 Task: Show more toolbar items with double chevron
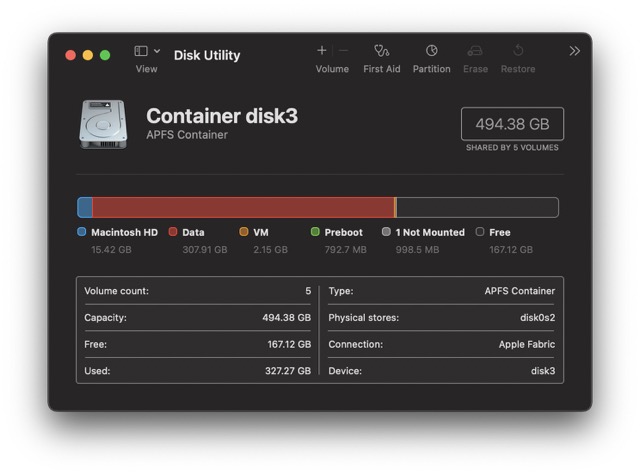click(x=575, y=51)
